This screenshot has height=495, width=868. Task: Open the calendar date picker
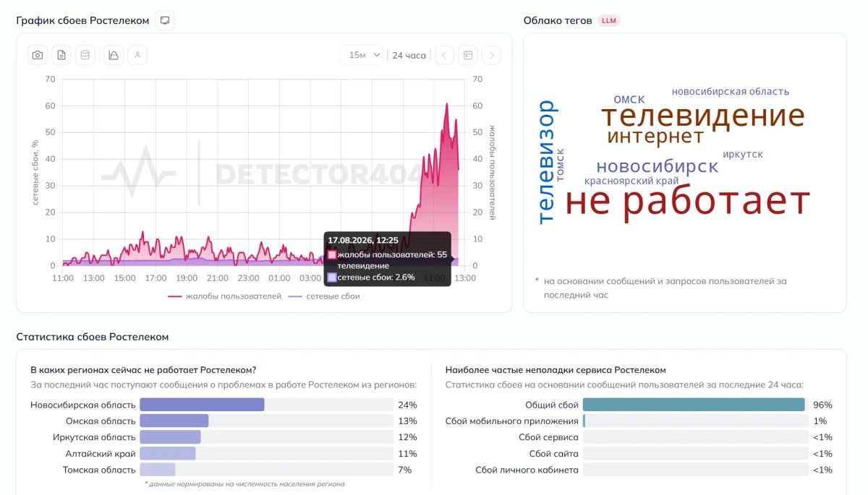[x=468, y=55]
